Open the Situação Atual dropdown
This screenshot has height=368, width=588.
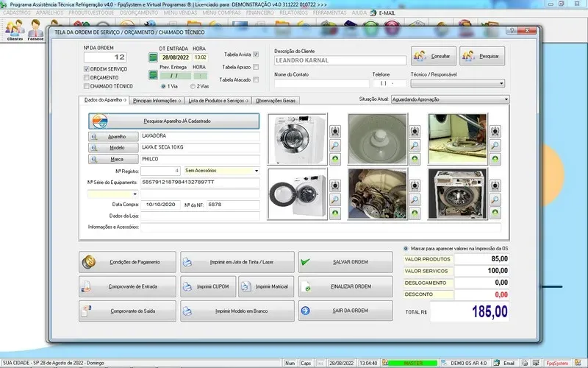tap(506, 99)
